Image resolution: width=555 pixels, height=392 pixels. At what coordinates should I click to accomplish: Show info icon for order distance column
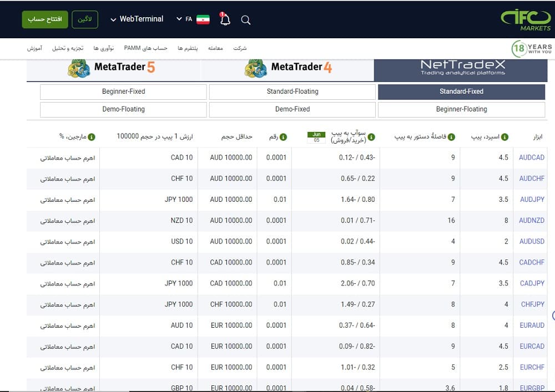pyautogui.click(x=451, y=137)
